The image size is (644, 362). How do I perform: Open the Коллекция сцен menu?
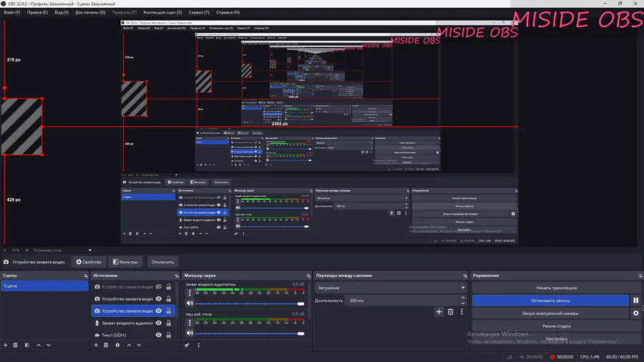tap(162, 12)
